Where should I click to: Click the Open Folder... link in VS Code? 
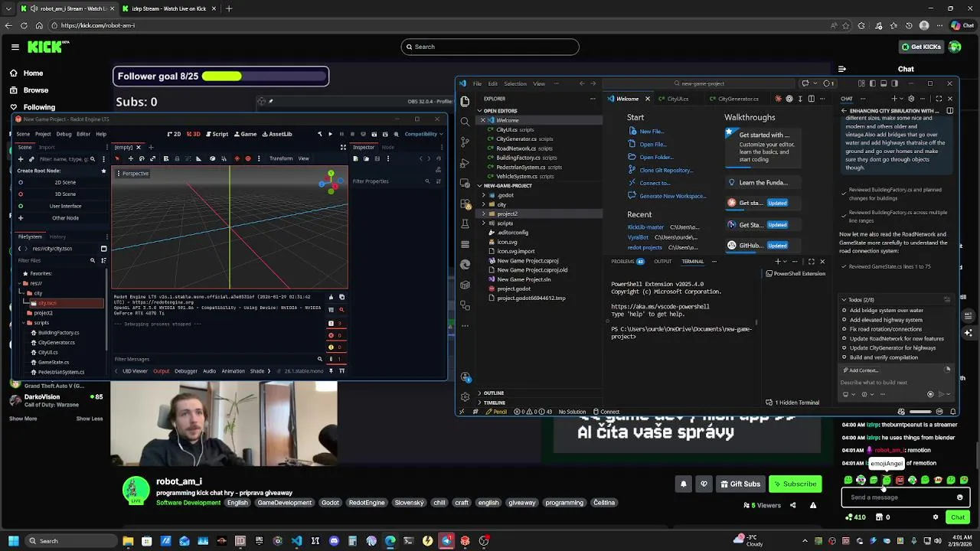click(656, 157)
